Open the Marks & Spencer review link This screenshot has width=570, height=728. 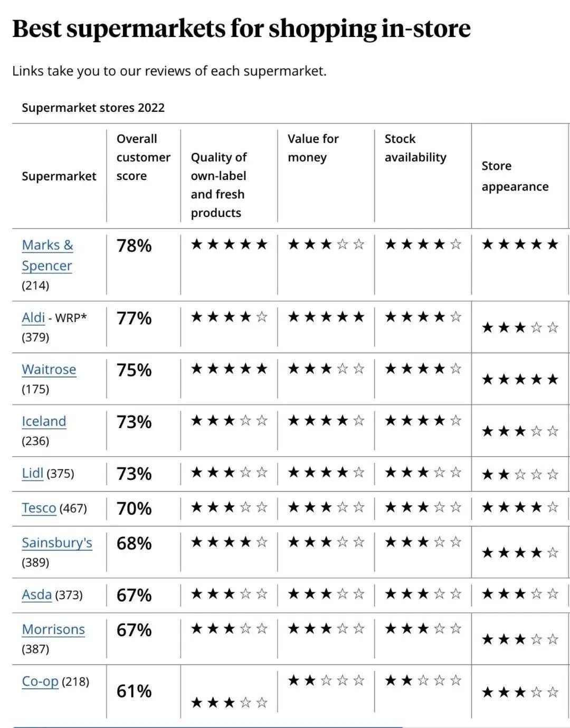click(47, 255)
